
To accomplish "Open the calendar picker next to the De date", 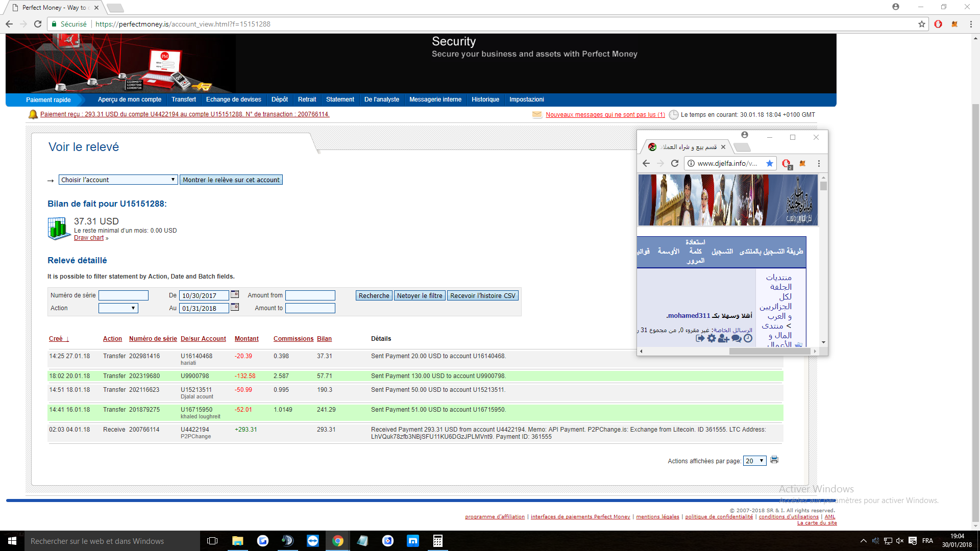I will click(x=235, y=294).
